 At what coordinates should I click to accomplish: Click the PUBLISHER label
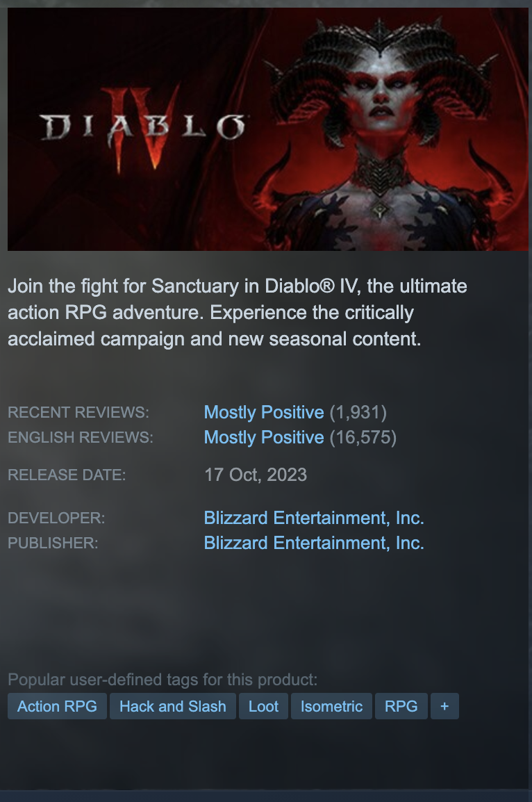coord(53,543)
